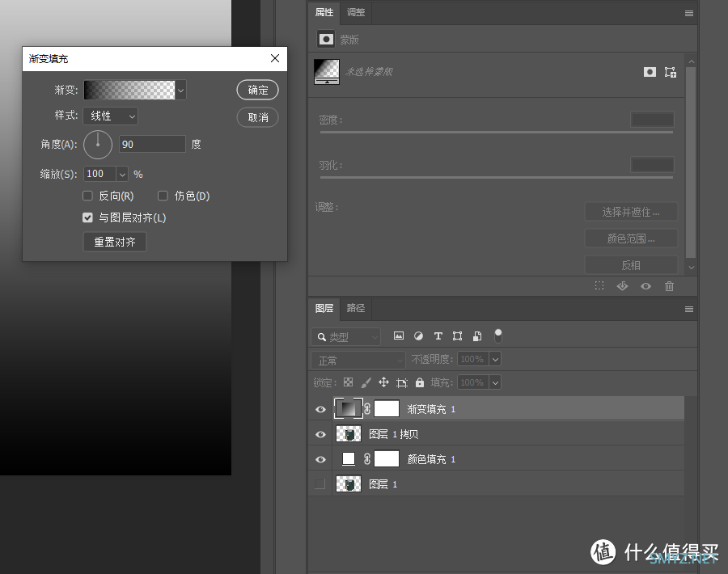Open the 缩放 scale dropdown arrow
Image resolution: width=728 pixels, height=574 pixels.
(x=122, y=175)
